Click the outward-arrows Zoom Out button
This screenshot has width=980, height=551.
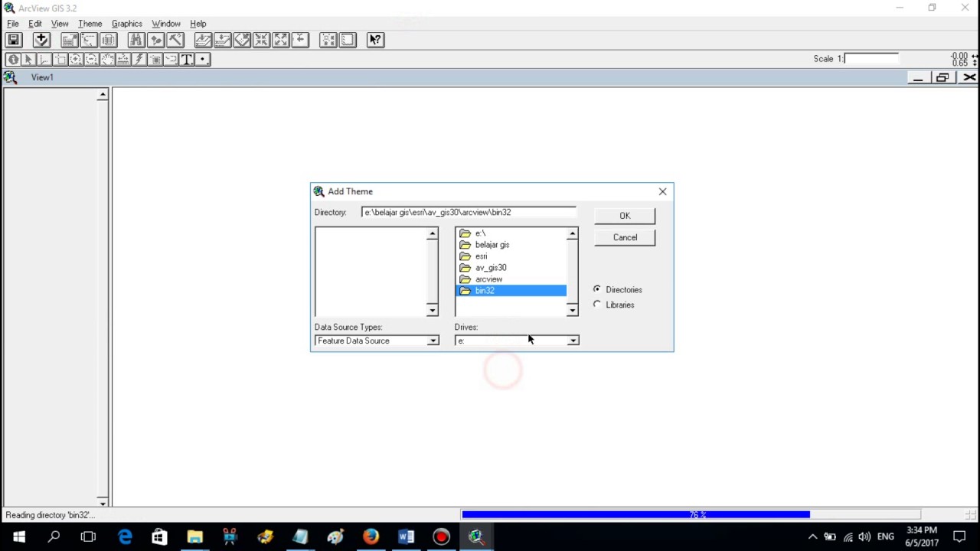pyautogui.click(x=280, y=40)
